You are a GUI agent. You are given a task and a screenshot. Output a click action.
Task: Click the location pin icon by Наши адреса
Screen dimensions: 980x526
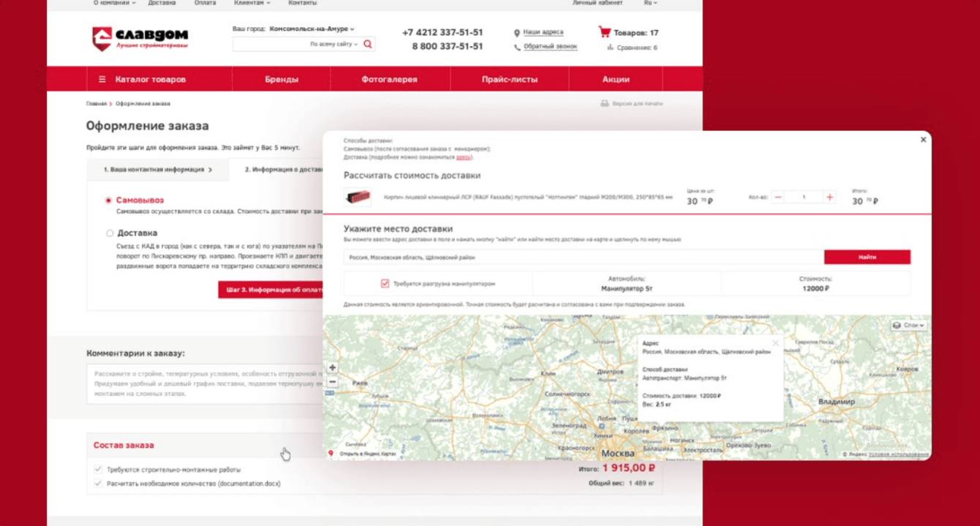[x=517, y=33]
